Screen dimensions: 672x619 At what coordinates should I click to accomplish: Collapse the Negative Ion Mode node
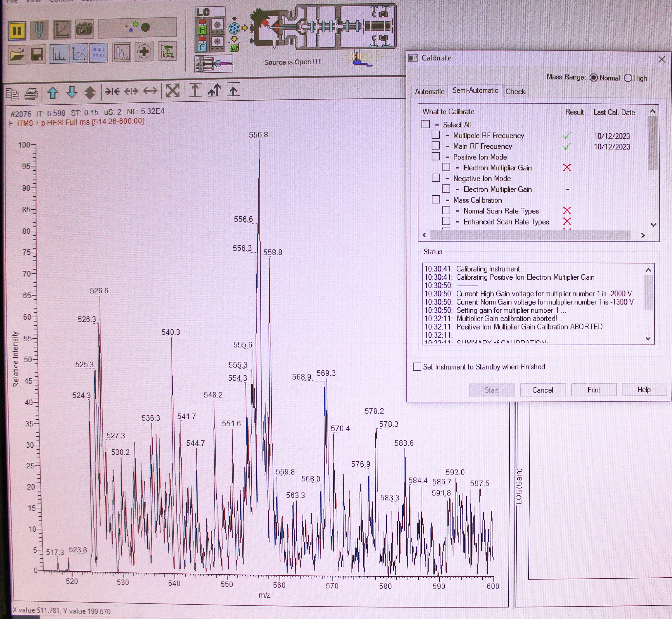(x=447, y=179)
